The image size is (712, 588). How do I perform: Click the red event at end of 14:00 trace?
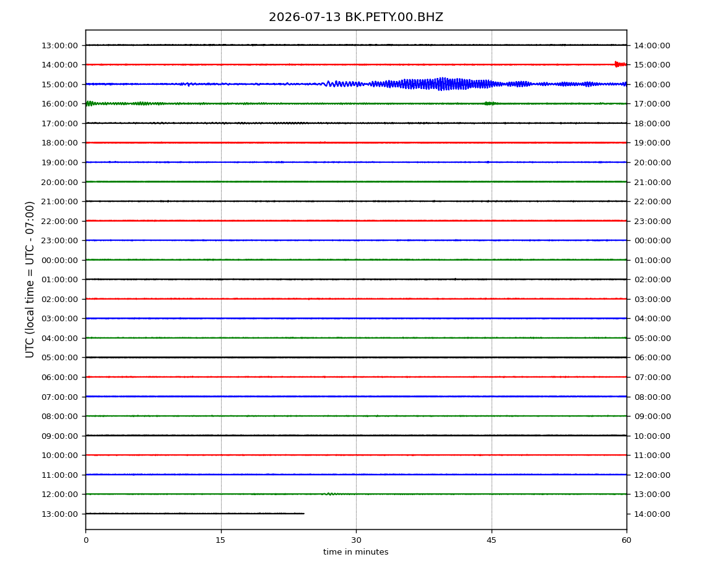(620, 64)
